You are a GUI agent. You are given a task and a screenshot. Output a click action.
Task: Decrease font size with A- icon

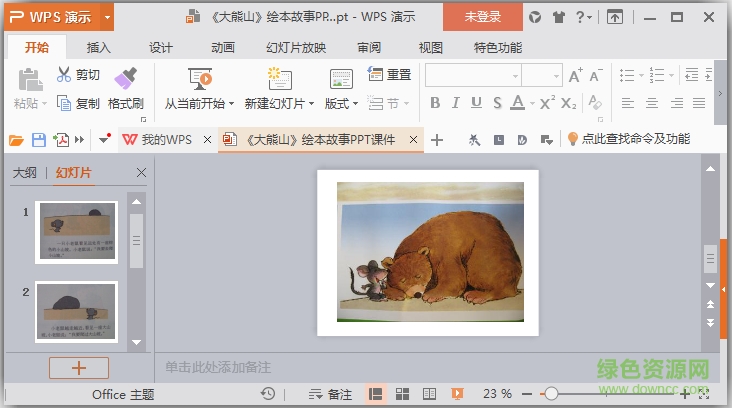(596, 75)
